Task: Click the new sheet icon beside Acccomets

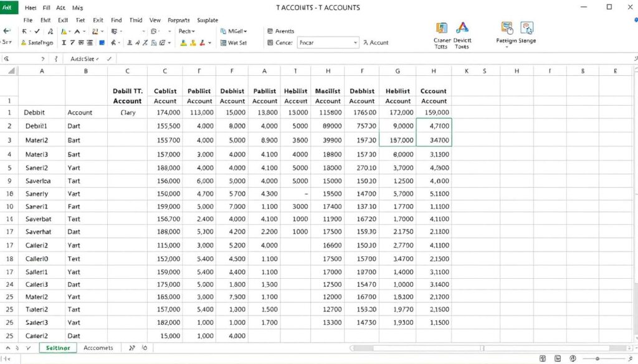Action: tap(132, 348)
